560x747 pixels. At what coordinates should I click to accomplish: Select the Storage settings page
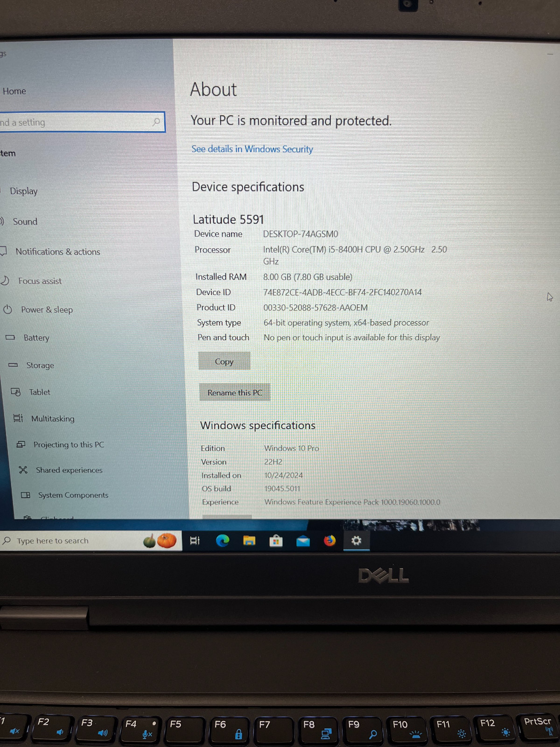pyautogui.click(x=40, y=365)
